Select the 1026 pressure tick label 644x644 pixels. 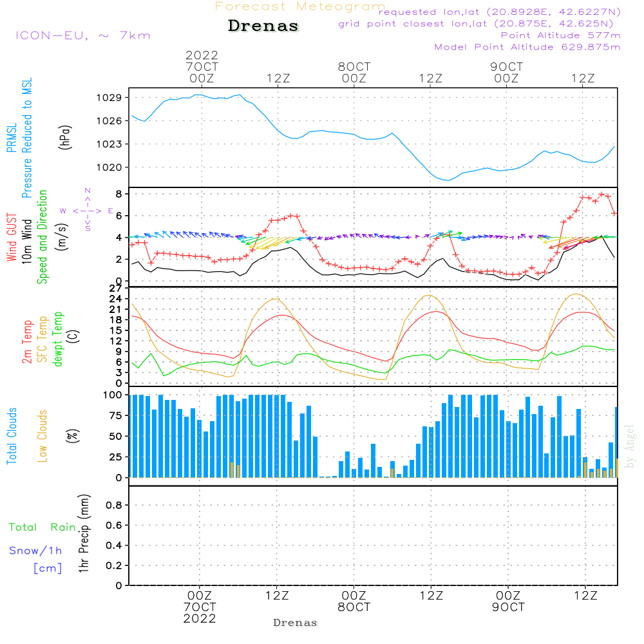(x=109, y=121)
